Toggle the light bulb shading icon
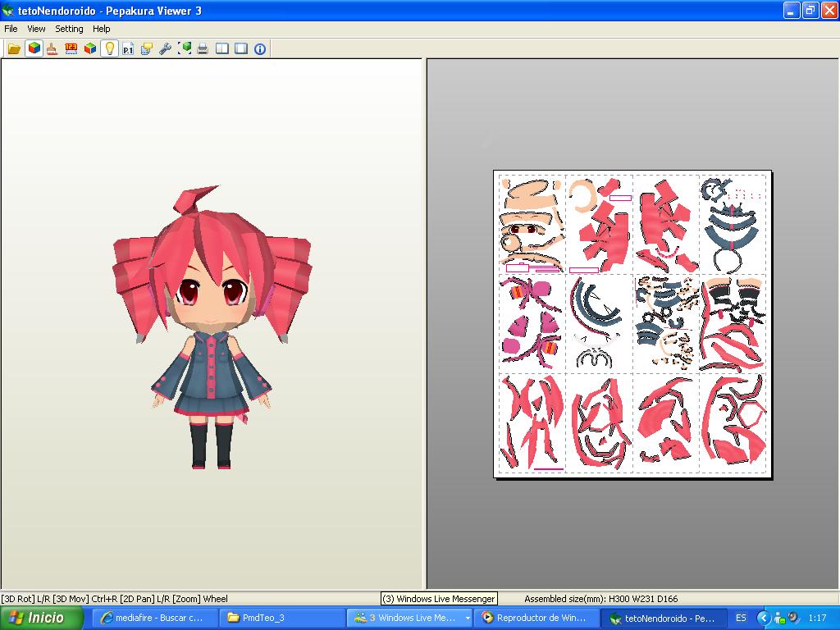This screenshot has height=630, width=840. pos(108,48)
